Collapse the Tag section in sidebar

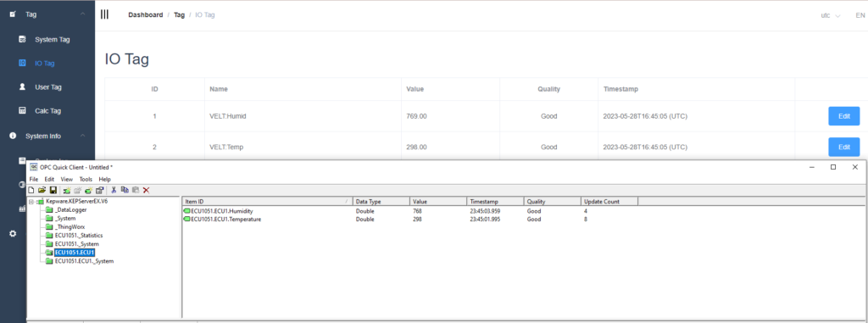[82, 14]
